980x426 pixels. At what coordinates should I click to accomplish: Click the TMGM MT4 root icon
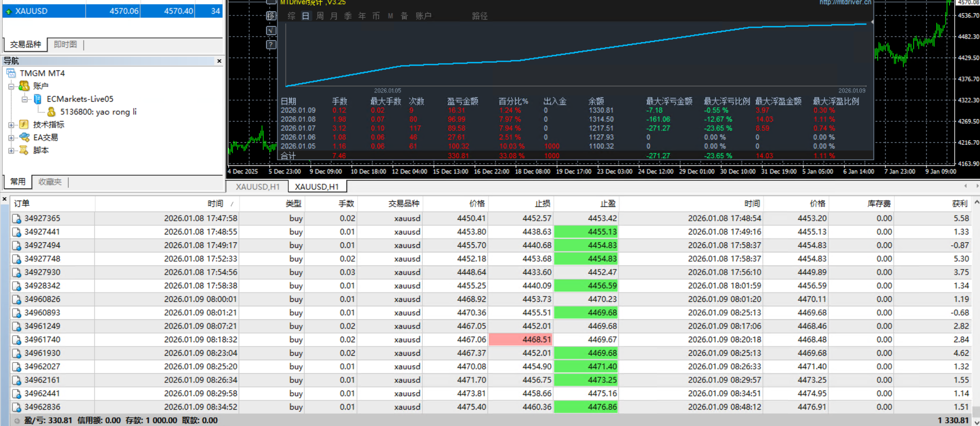click(11, 73)
